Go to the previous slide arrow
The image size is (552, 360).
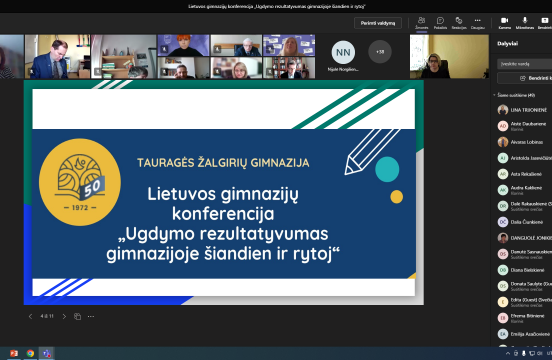coord(30,316)
